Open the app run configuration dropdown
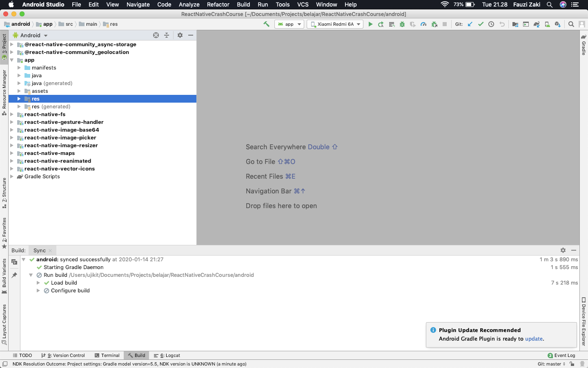The image size is (588, 368). click(x=289, y=24)
